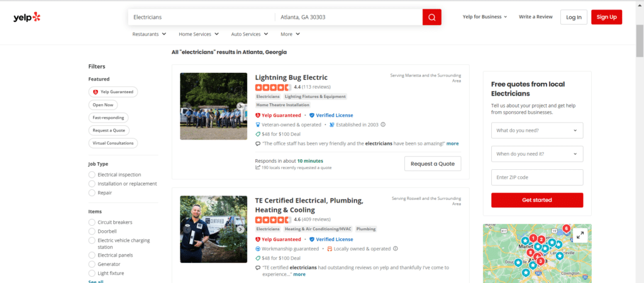Select the Doorbell item option
Viewport: 644px width, 283px height.
tap(92, 231)
